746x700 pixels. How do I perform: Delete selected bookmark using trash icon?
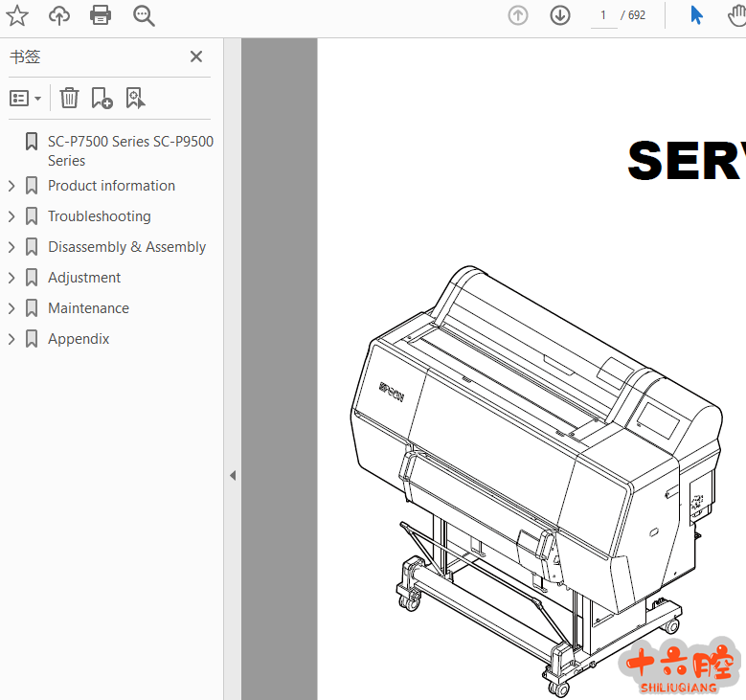[x=69, y=98]
